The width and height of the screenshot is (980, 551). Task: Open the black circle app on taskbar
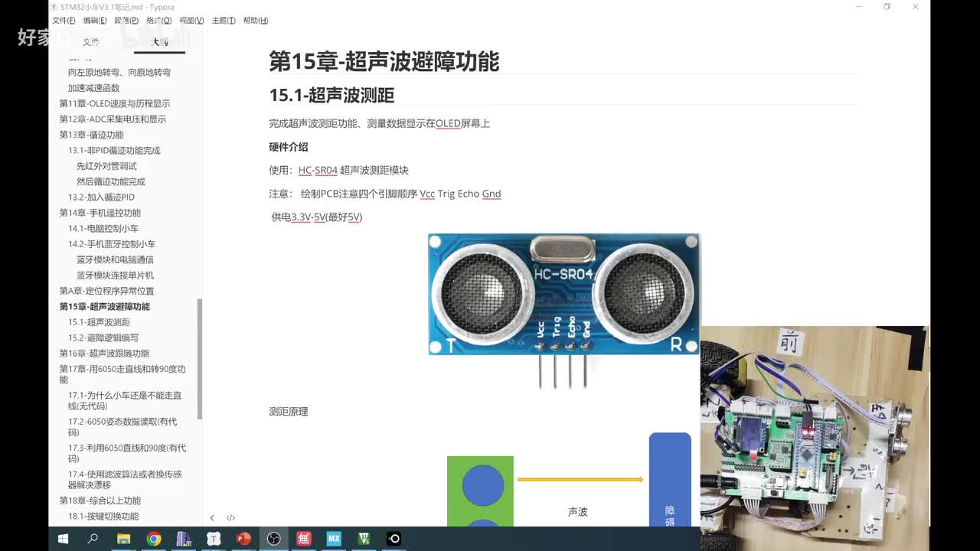coord(394,539)
